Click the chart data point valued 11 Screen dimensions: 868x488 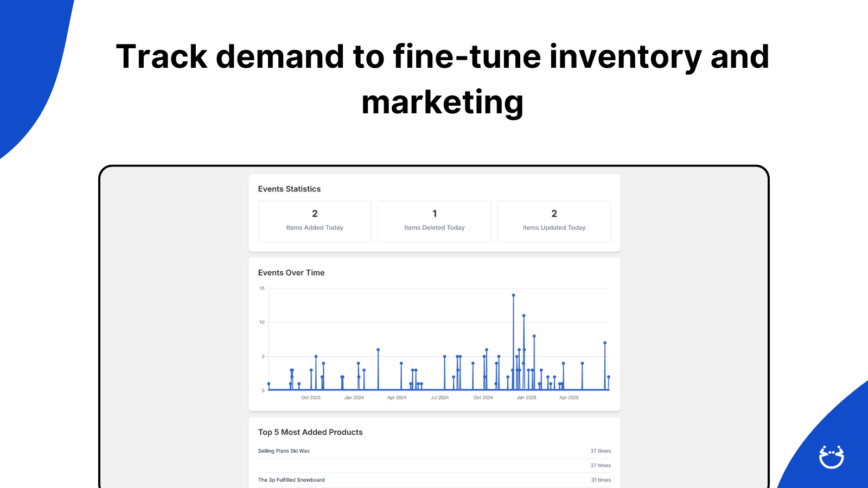524,316
